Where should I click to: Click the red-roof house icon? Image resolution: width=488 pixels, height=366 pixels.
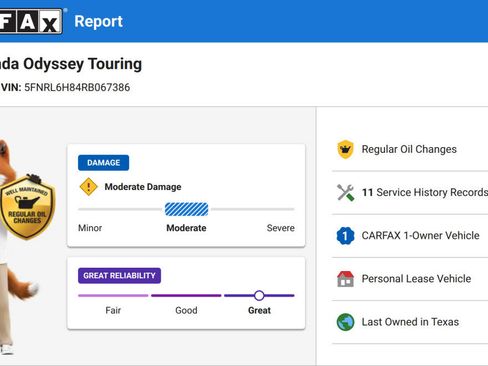click(345, 279)
